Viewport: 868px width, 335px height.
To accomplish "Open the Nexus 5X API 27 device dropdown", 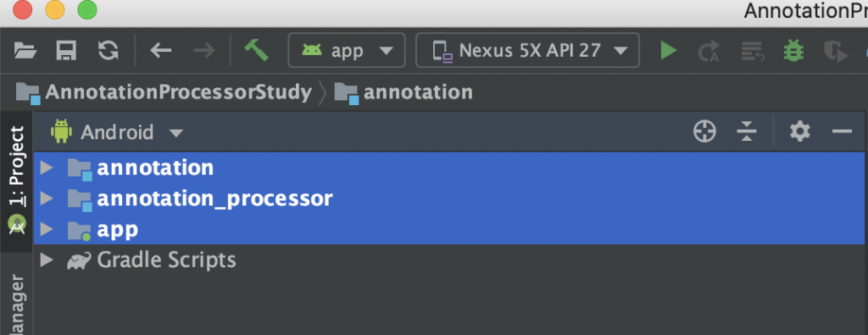I will (x=527, y=51).
